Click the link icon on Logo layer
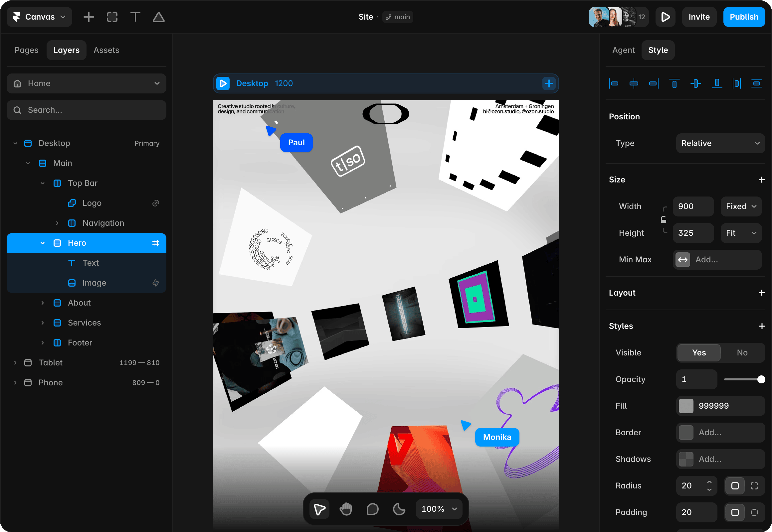Image resolution: width=772 pixels, height=532 pixels. coord(155,203)
